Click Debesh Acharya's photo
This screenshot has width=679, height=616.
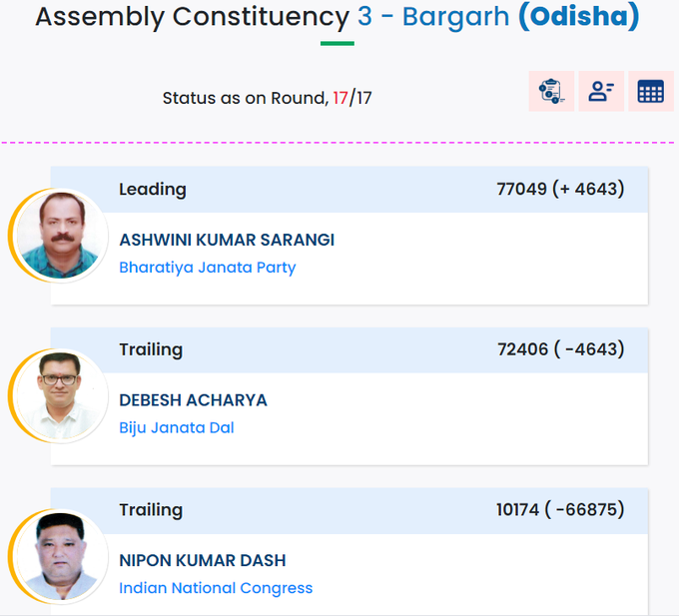(61, 396)
